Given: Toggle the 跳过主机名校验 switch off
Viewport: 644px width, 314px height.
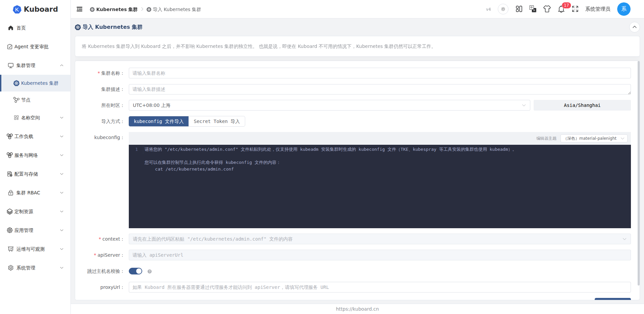Looking at the screenshot, I should click(x=136, y=271).
